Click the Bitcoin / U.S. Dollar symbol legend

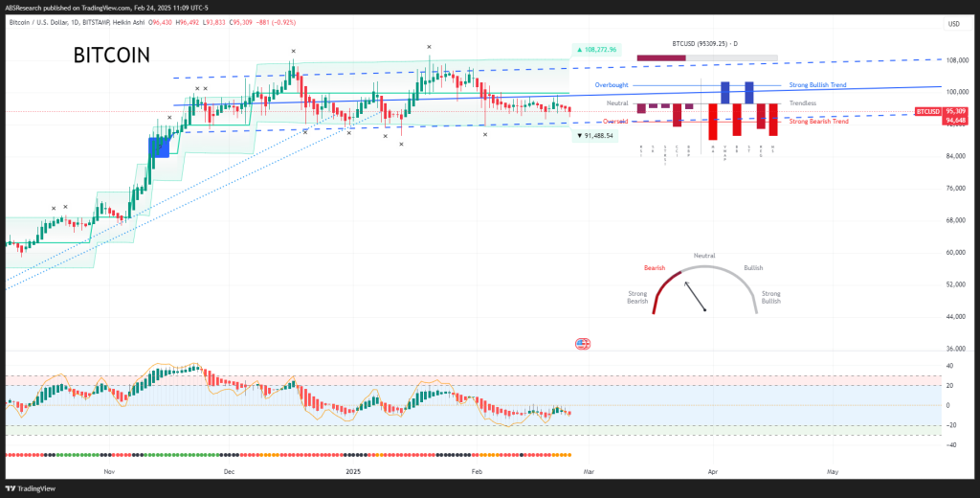click(40, 22)
